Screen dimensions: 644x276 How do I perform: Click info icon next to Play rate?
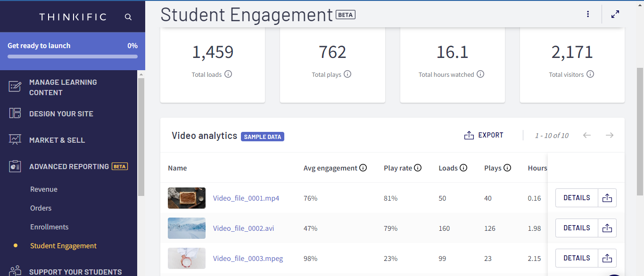click(418, 168)
